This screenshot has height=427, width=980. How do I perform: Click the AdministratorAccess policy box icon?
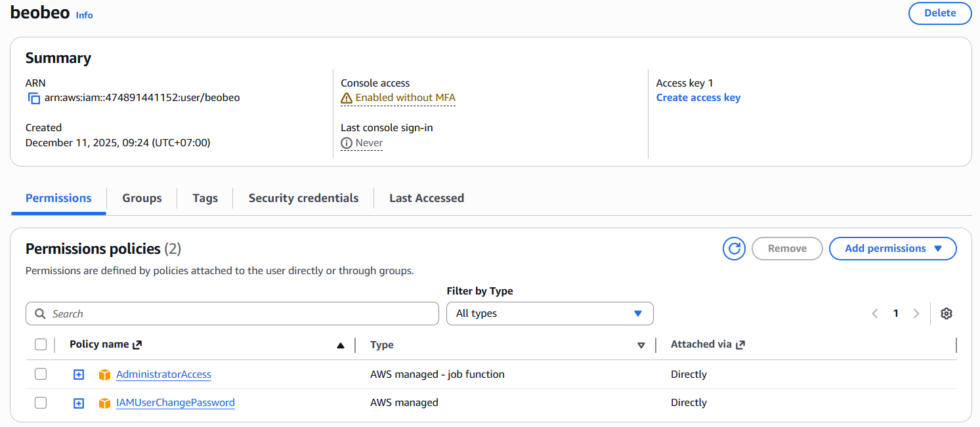click(x=104, y=375)
